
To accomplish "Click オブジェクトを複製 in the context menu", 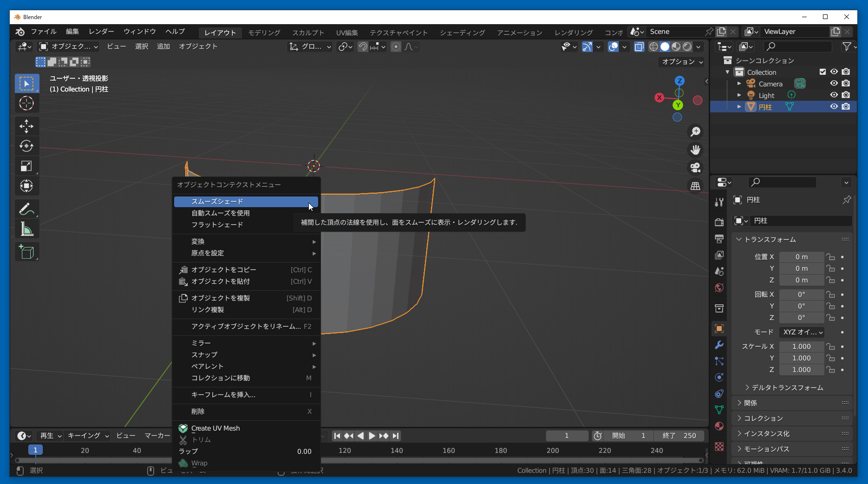I will (221, 298).
